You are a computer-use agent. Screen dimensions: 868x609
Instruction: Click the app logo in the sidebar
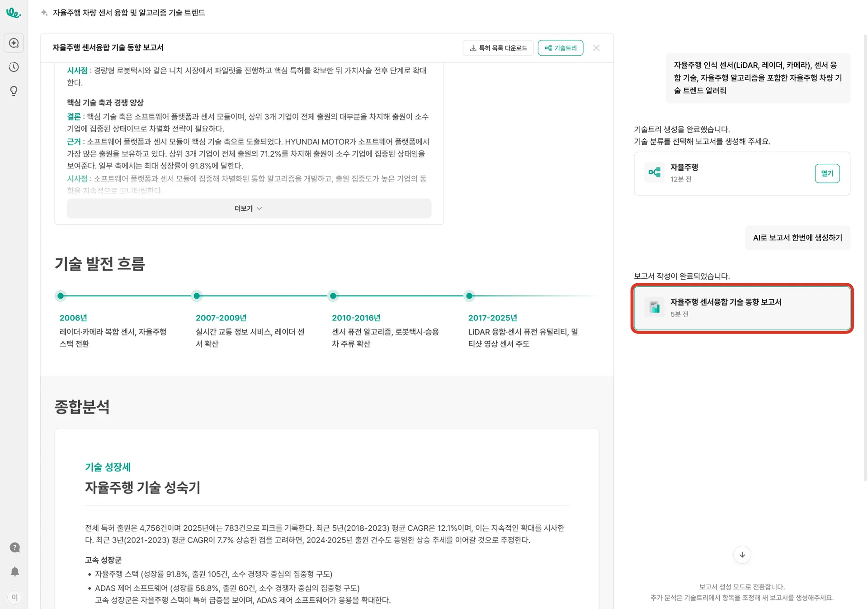point(13,13)
